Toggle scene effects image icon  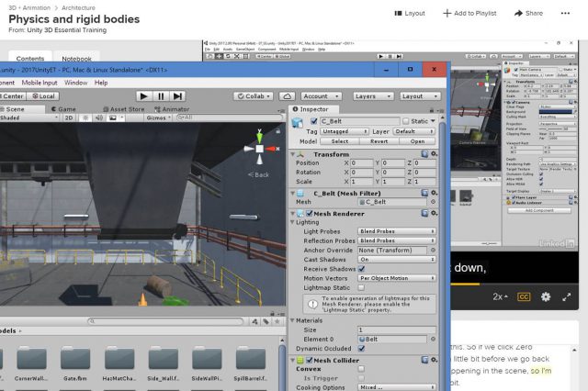[x=112, y=117]
